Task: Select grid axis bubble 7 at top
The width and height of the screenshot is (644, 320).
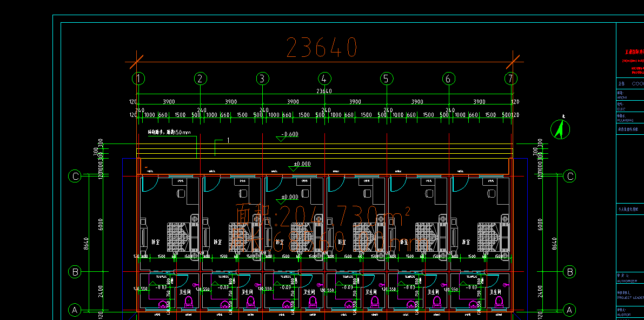Action: [x=510, y=79]
